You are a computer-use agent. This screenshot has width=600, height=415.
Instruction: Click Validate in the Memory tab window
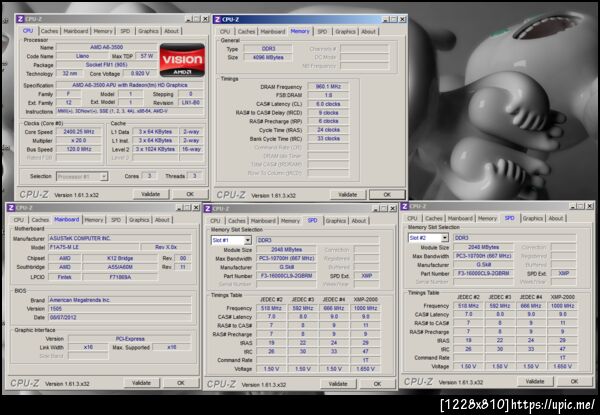pos(348,195)
